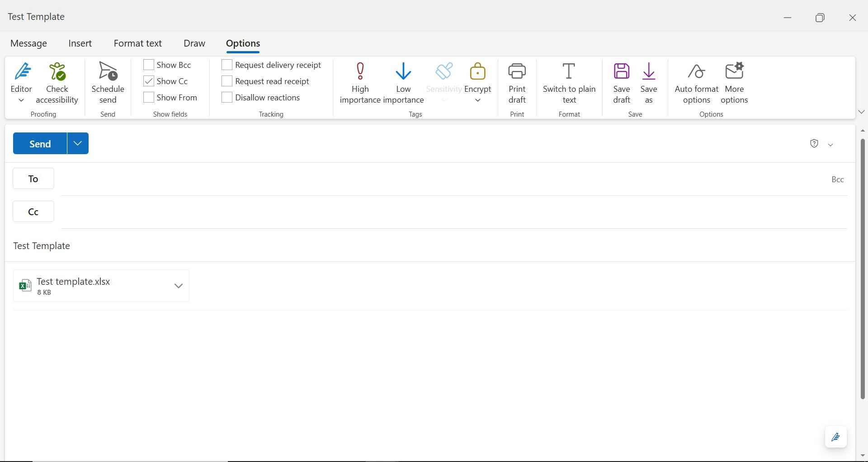
Task: Open the Editor tool
Action: coord(21,81)
